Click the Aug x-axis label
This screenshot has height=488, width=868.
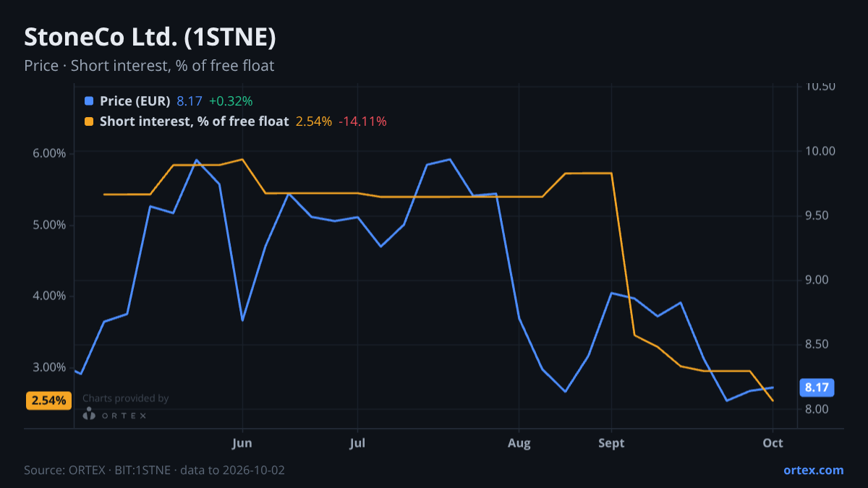point(519,442)
